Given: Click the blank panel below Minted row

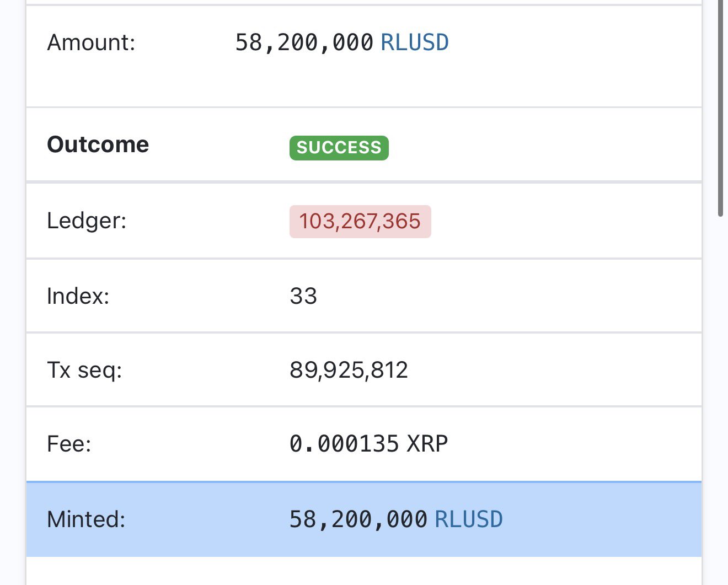Looking at the screenshot, I should 364,571.
